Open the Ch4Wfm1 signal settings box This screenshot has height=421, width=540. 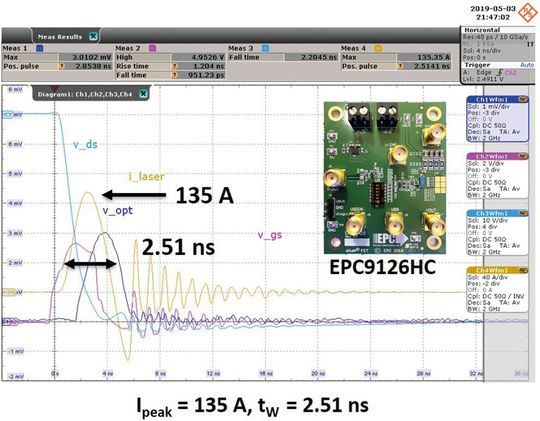[497, 289]
